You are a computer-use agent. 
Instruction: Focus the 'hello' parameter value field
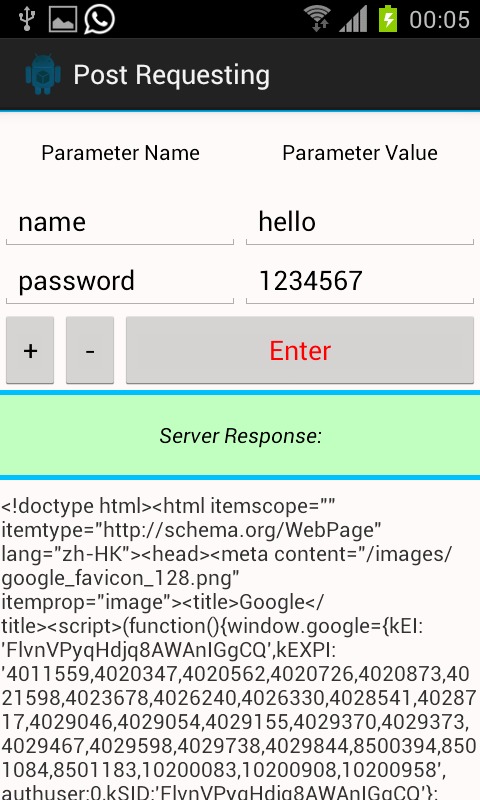[360, 223]
